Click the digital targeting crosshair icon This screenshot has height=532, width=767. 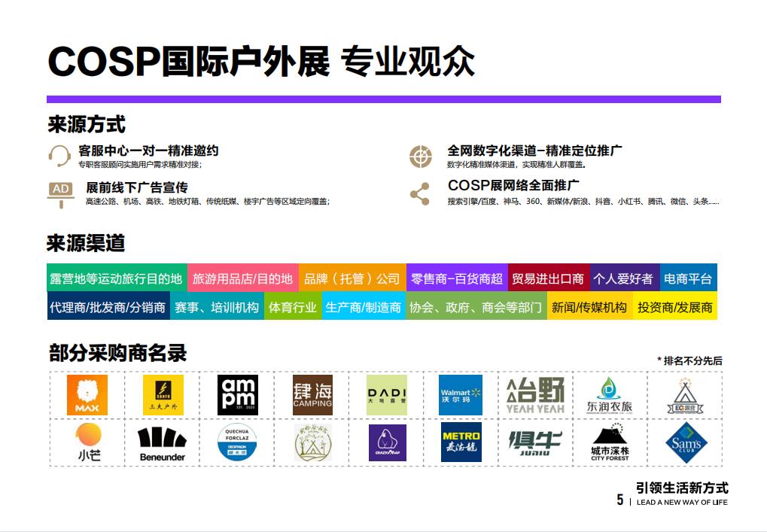(420, 156)
